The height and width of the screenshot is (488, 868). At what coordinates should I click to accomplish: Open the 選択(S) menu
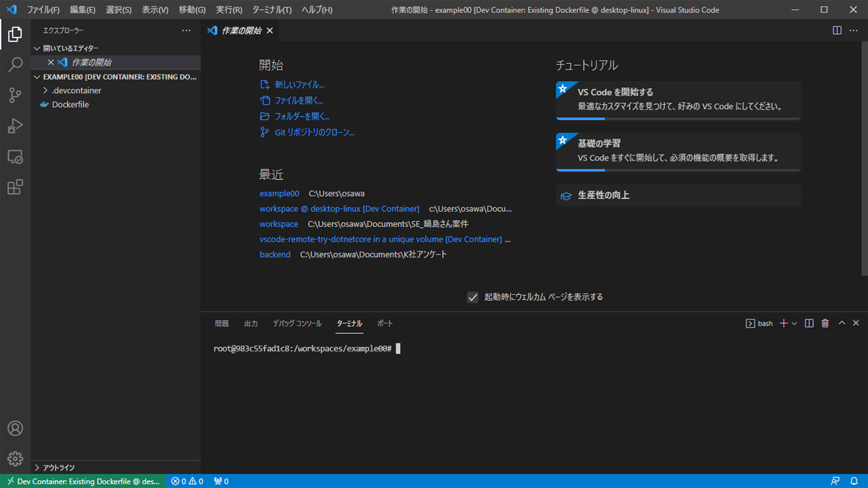pyautogui.click(x=119, y=10)
